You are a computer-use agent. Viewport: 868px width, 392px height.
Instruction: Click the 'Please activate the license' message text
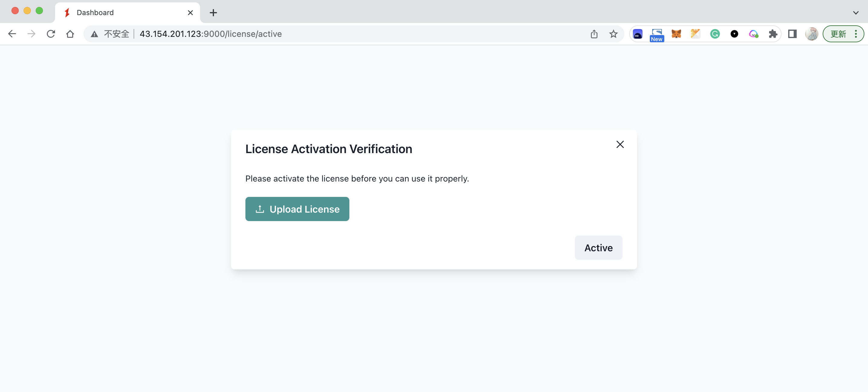point(357,178)
